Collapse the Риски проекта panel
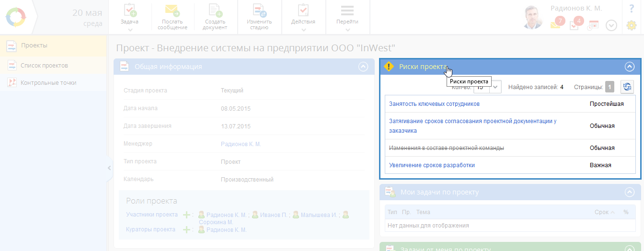 click(x=630, y=67)
